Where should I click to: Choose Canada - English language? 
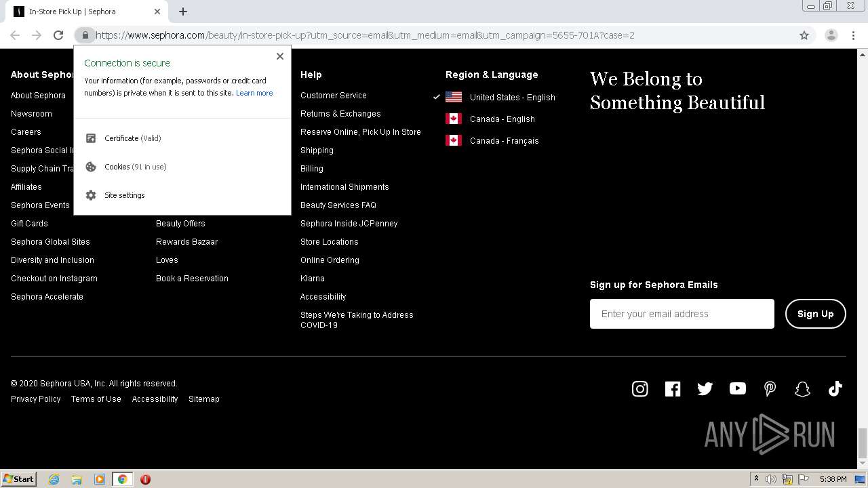point(502,119)
